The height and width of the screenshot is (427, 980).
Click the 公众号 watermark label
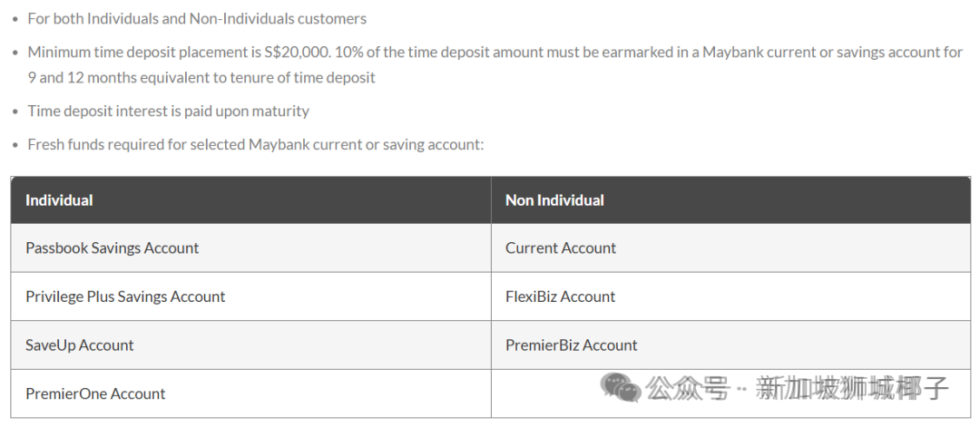tap(687, 389)
